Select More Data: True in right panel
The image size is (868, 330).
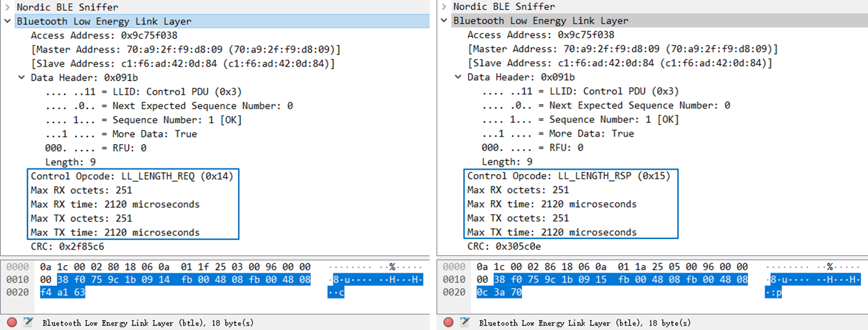point(558,133)
